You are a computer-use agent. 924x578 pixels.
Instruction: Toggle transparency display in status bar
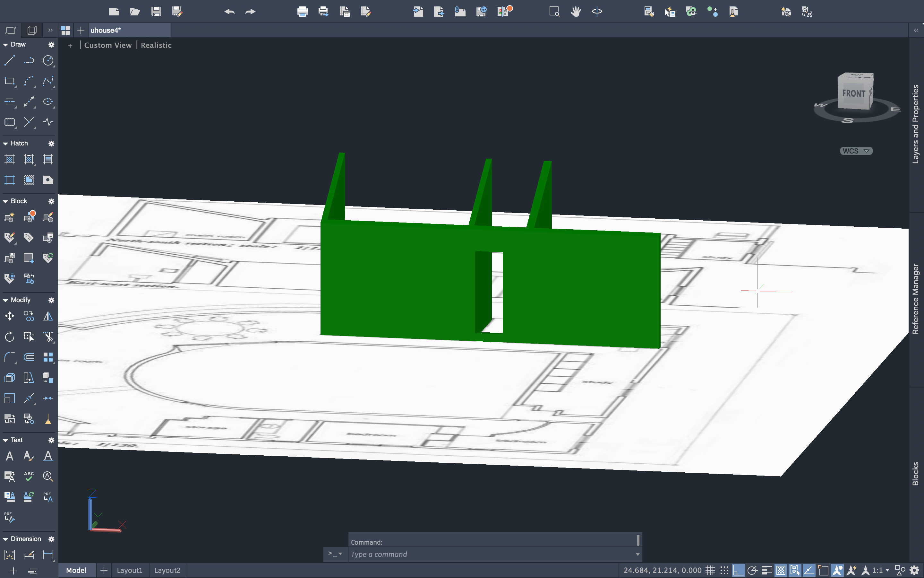[x=781, y=570]
